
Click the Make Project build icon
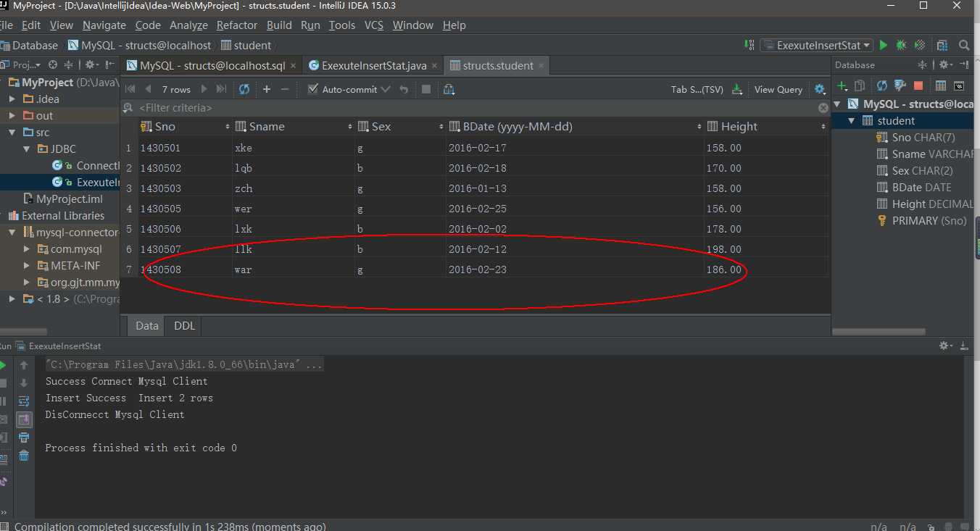(749, 45)
